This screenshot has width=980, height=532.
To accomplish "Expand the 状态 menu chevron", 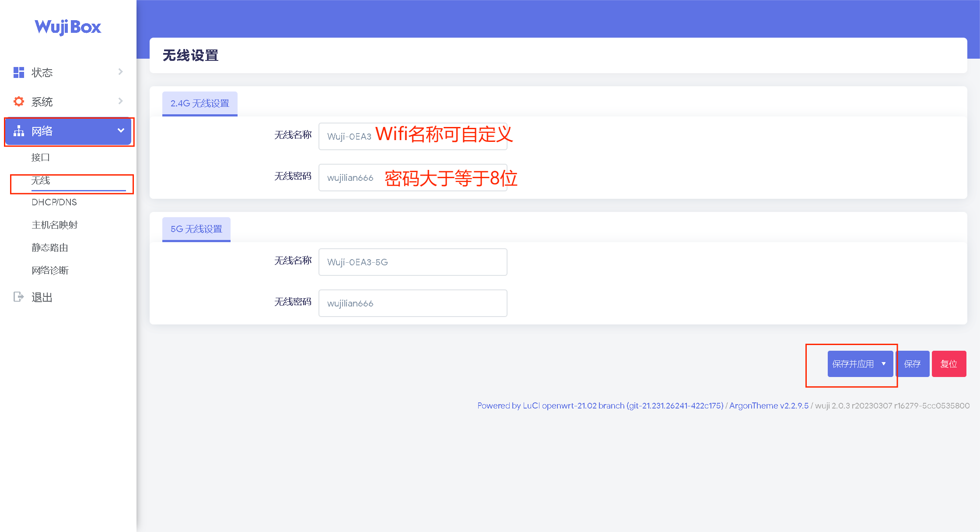I will click(121, 72).
